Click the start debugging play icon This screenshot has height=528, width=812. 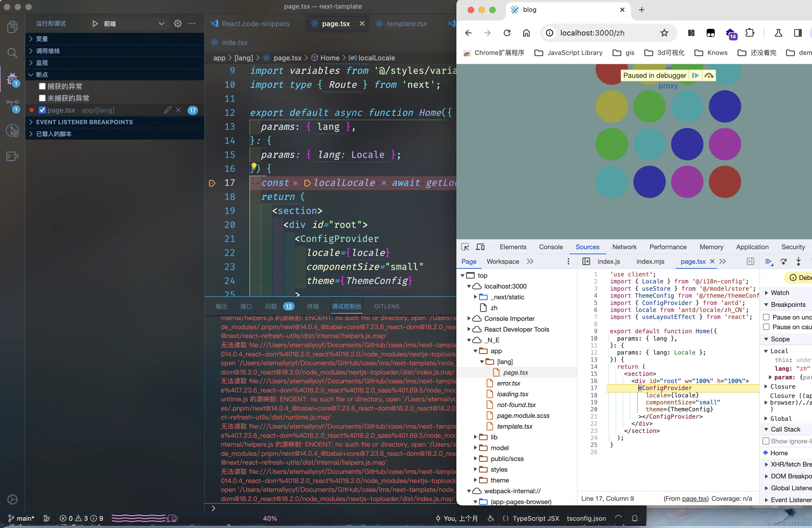click(x=95, y=23)
